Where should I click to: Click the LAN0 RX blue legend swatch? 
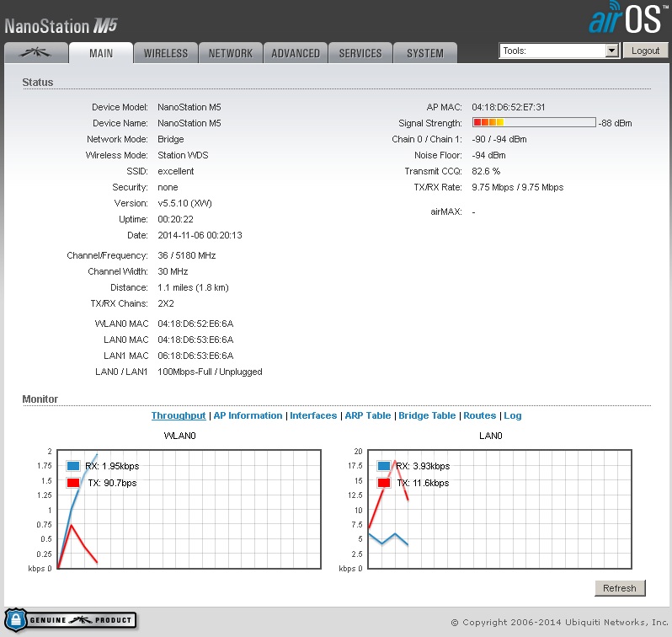384,466
